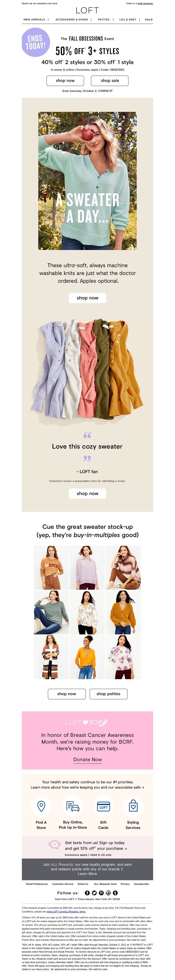The image size is (175, 980).
Task: Click the Pinterest icon in footer
Action: (101, 893)
